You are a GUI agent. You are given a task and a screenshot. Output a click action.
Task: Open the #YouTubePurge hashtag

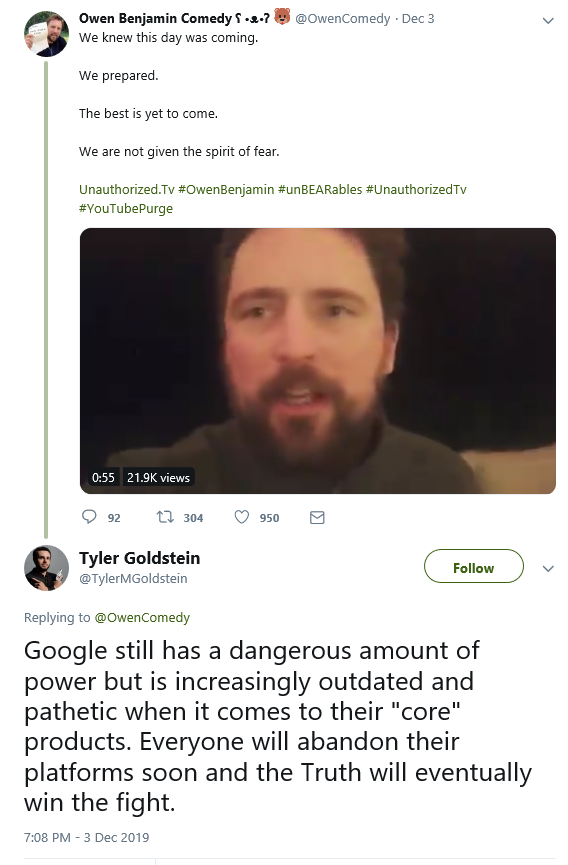[x=126, y=209]
